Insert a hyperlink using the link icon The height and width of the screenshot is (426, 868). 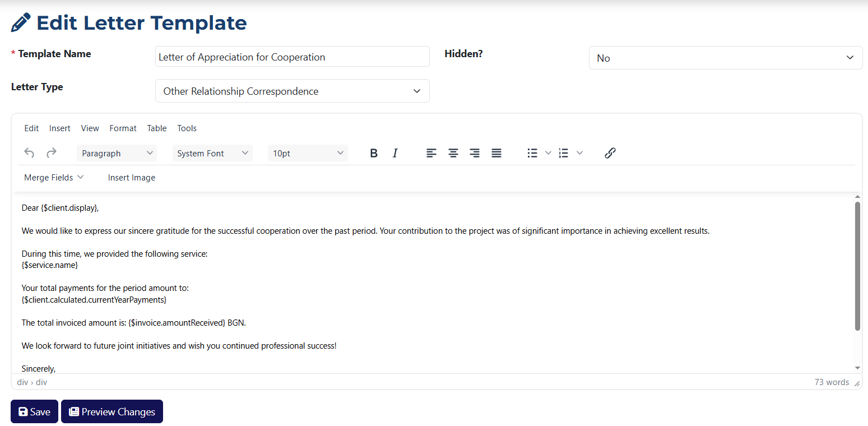coord(610,152)
